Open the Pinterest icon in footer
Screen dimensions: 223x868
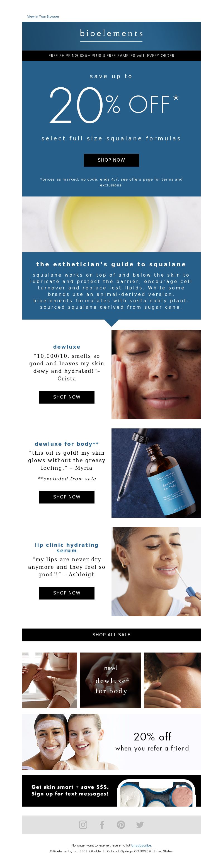pos(121,824)
